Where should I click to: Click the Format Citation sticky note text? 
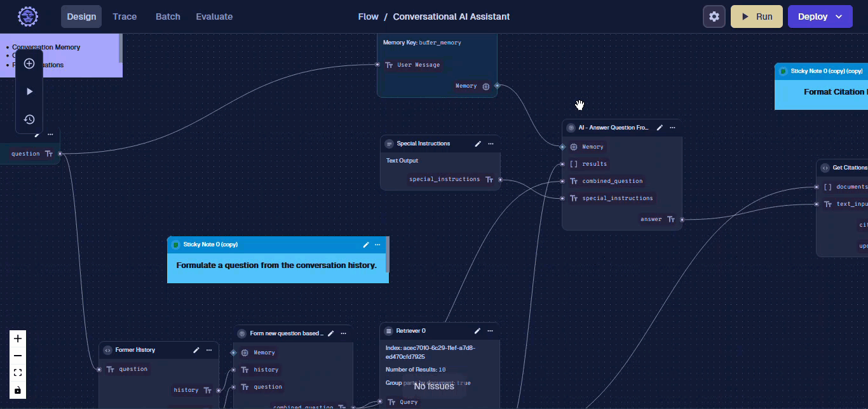pos(835,91)
